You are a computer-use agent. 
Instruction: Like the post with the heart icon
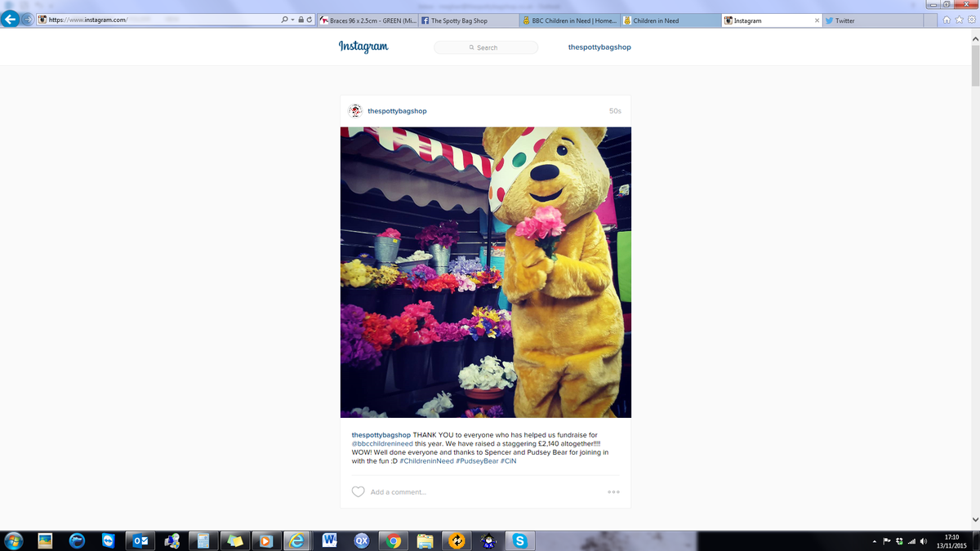coord(358,492)
